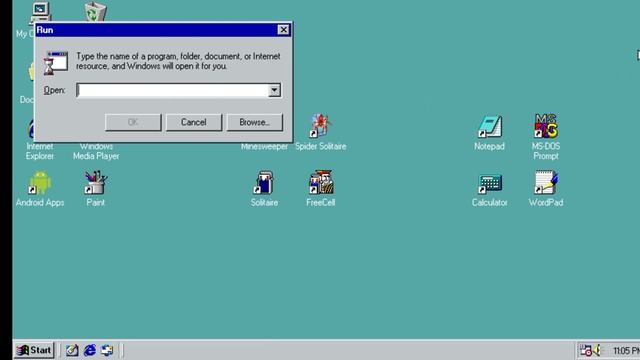This screenshot has height=360, width=640.
Task: Click the system clock in the tray
Action: (626, 351)
